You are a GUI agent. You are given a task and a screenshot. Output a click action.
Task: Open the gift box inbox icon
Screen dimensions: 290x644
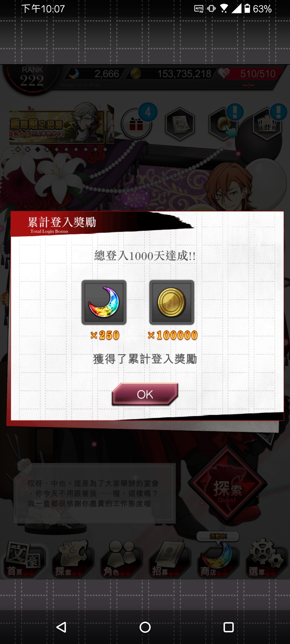point(136,124)
